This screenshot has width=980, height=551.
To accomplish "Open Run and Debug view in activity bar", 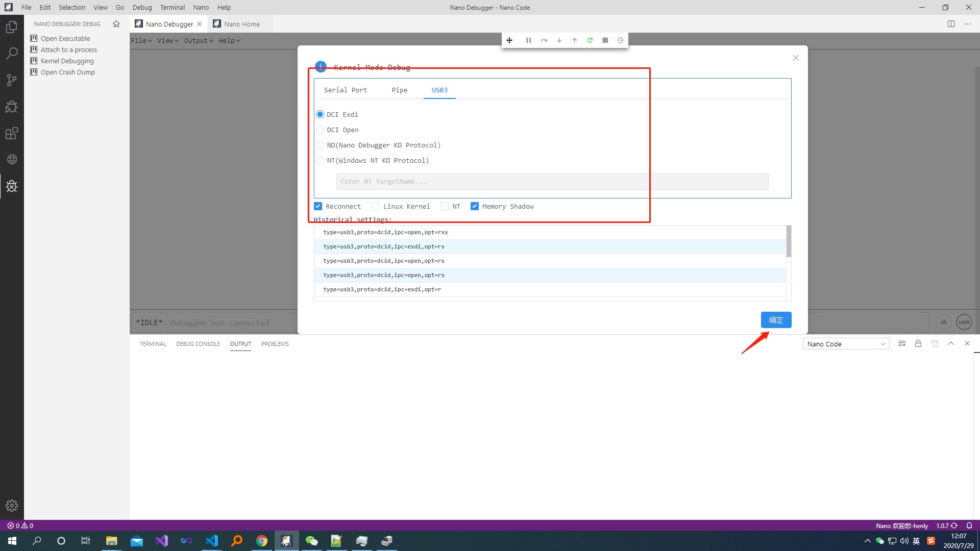I will [12, 107].
